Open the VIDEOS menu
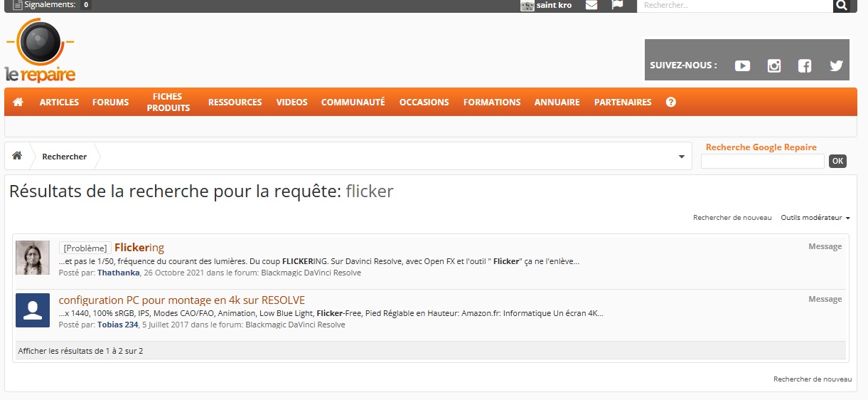 tap(292, 102)
